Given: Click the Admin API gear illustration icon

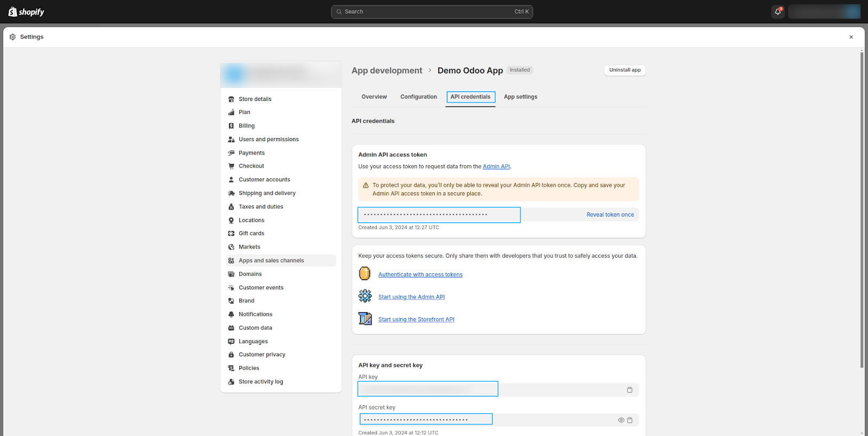Looking at the screenshot, I should [365, 296].
